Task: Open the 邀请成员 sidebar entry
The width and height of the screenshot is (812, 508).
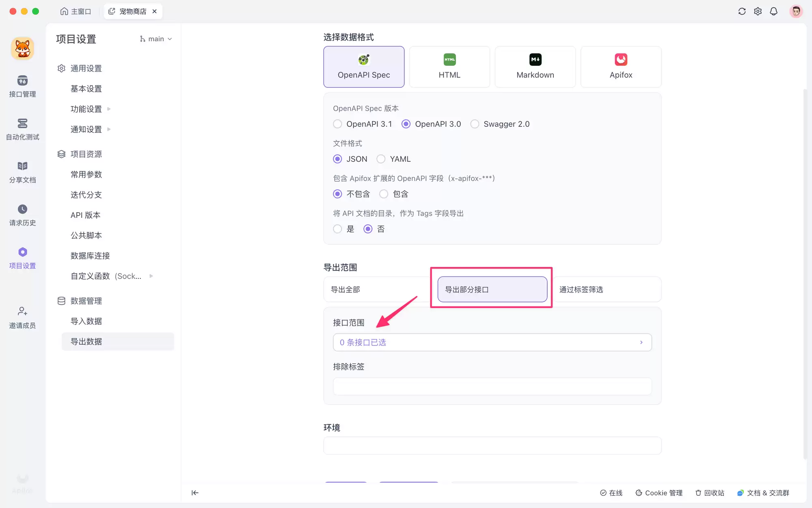Action: [22, 318]
